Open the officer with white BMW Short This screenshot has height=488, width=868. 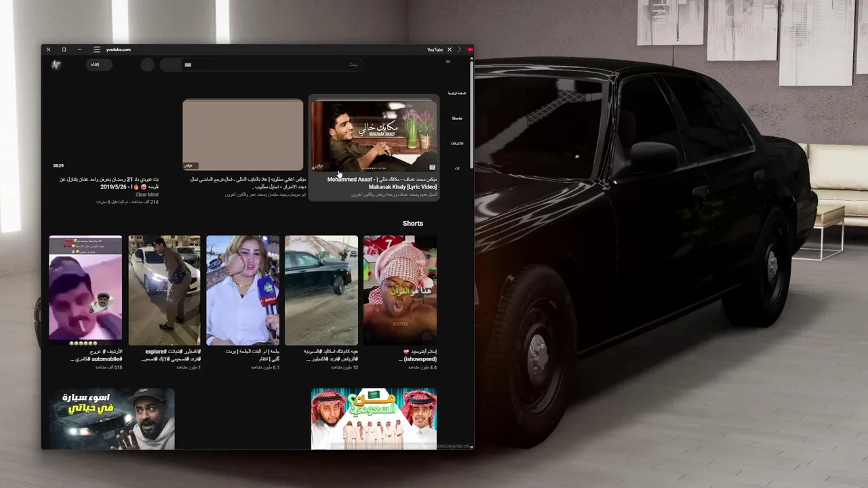164,290
